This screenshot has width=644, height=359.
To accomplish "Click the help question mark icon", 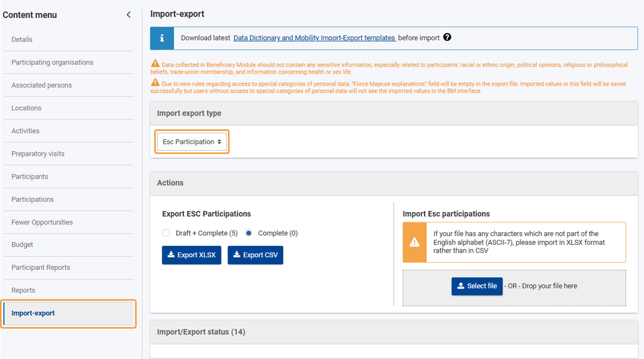I will tap(447, 37).
